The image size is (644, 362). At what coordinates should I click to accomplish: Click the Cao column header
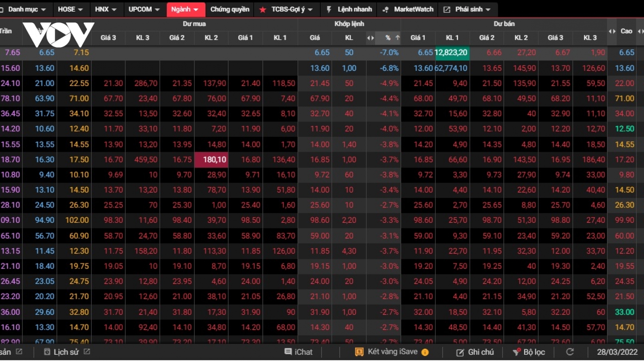pos(626,31)
